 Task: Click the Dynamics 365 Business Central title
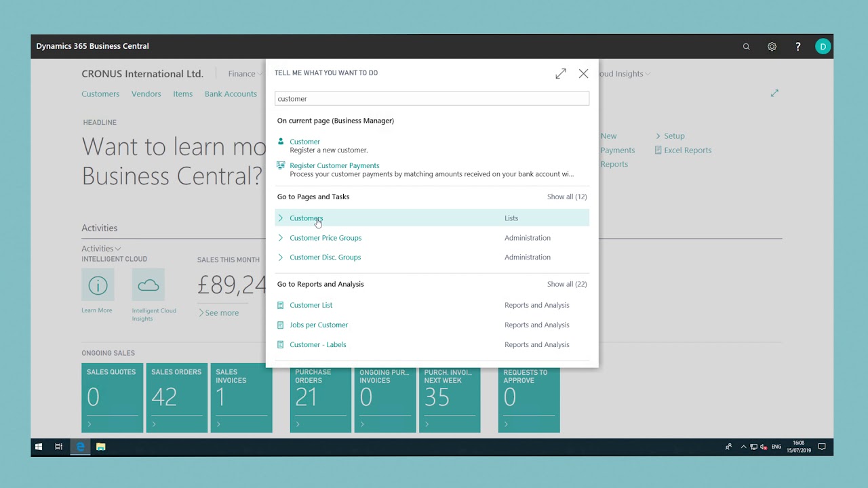[92, 46]
